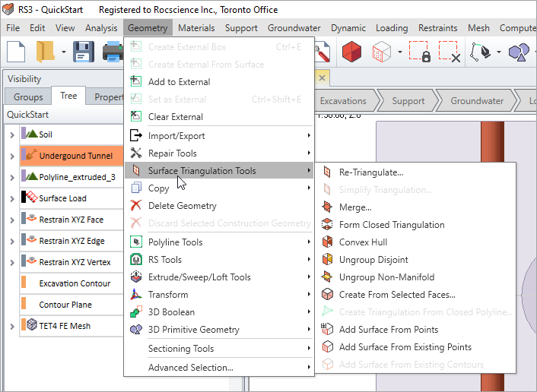The width and height of the screenshot is (537, 392).
Task: Click the Add to External icon
Action: pos(136,81)
